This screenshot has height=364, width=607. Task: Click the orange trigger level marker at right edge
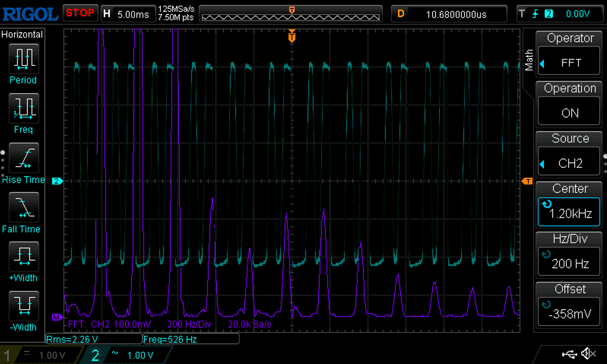(527, 181)
